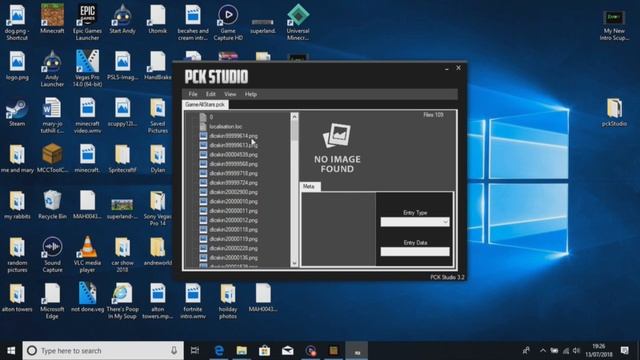The image size is (640, 360).
Task: Open the File menu in PCK Studio
Action: point(193,94)
